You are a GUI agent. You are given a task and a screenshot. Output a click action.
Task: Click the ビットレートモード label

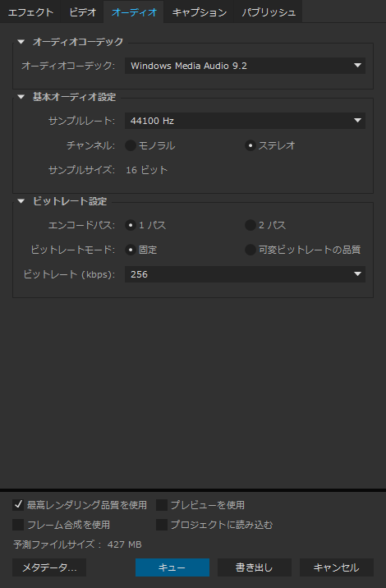tap(73, 250)
